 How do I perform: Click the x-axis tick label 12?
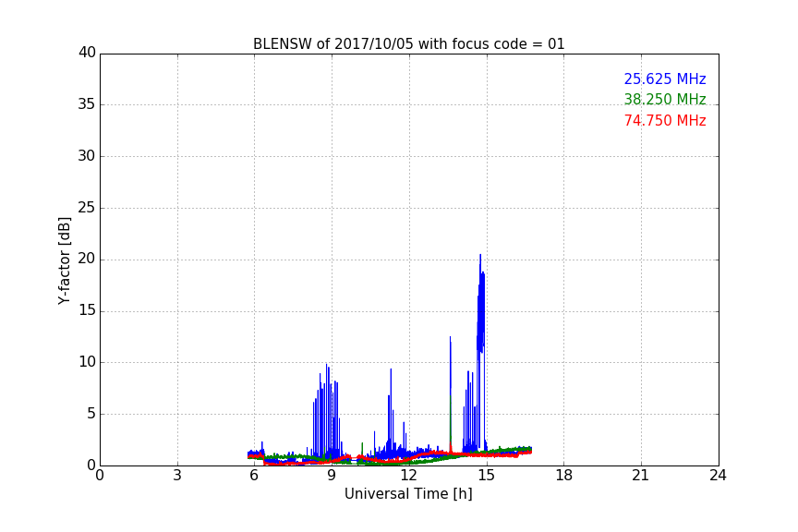pyautogui.click(x=408, y=476)
